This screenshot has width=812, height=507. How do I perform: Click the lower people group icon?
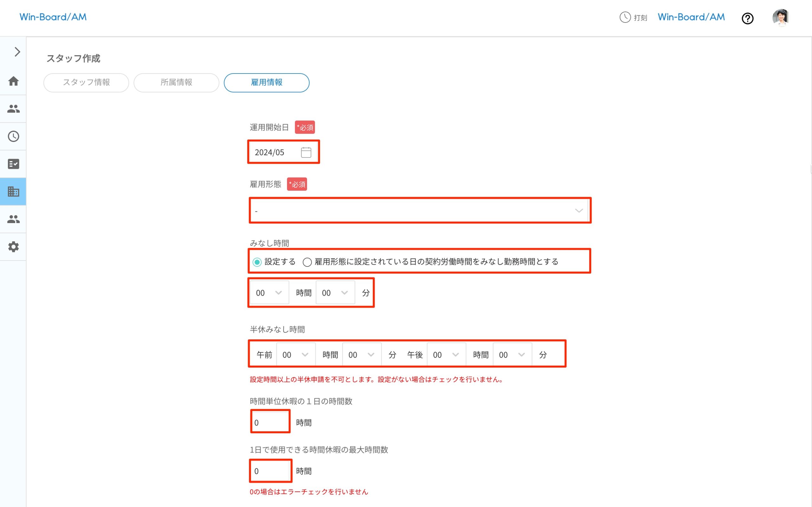pyautogui.click(x=13, y=219)
